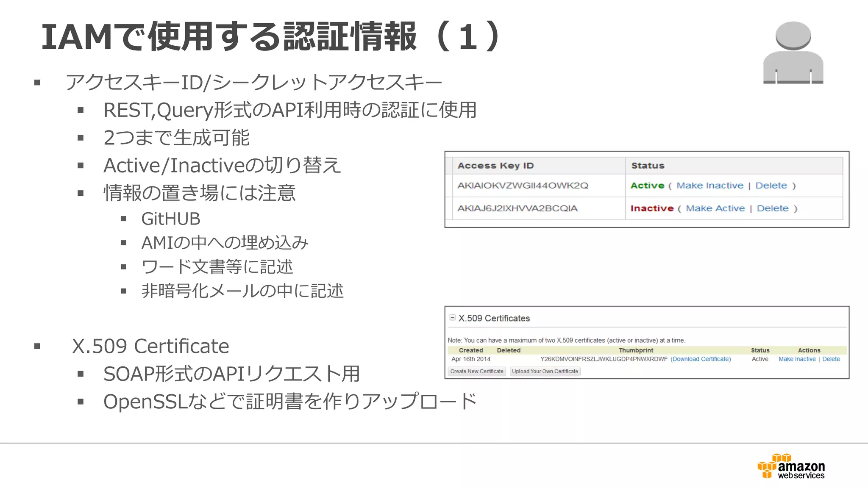Make the X.509 certificate inactive
Viewport: 868px width, 488px height.
(797, 359)
